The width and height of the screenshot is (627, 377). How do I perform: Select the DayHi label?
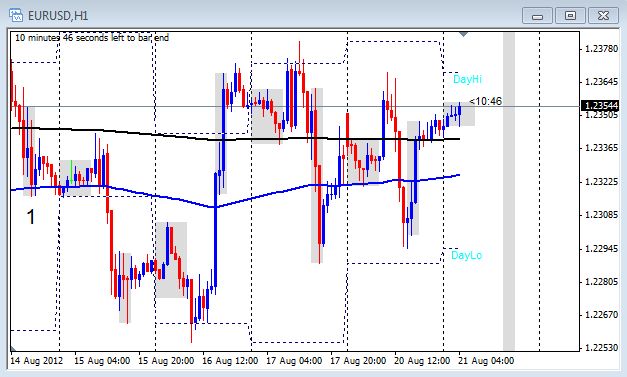467,79
